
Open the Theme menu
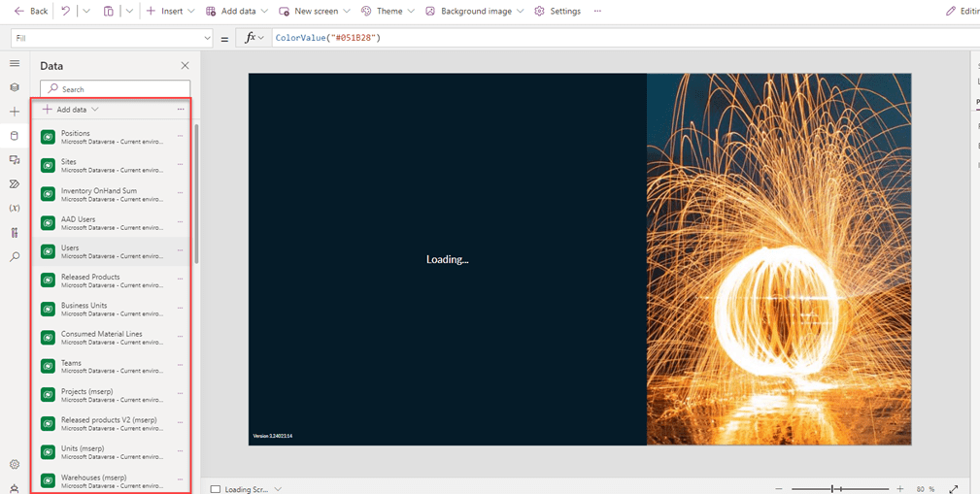pyautogui.click(x=388, y=11)
